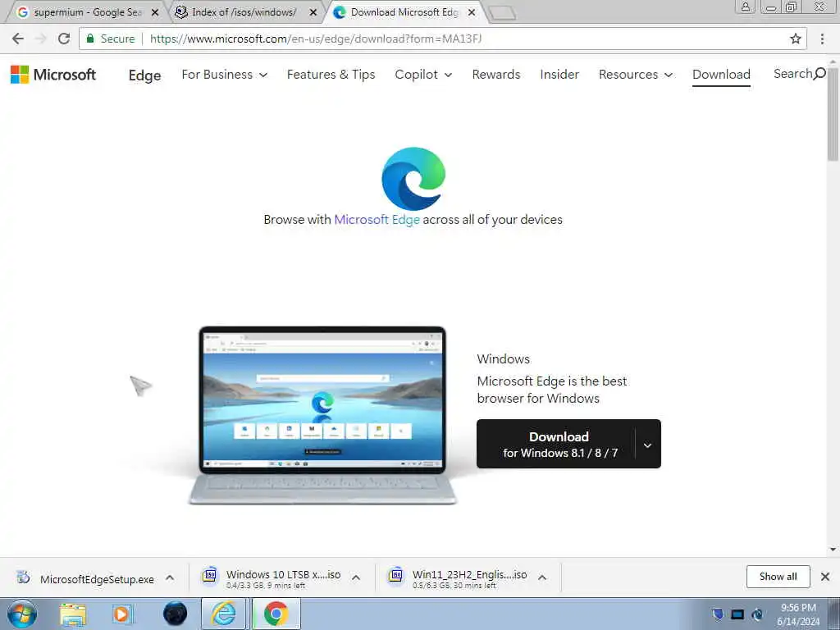Viewport: 840px width, 630px height.
Task: Go back using the browser back arrow
Action: [x=18, y=39]
